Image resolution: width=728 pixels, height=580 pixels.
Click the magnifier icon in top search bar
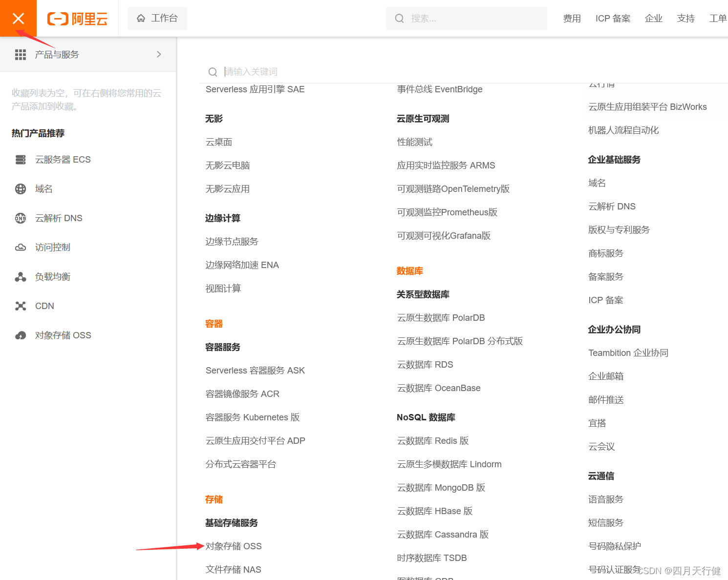400,19
